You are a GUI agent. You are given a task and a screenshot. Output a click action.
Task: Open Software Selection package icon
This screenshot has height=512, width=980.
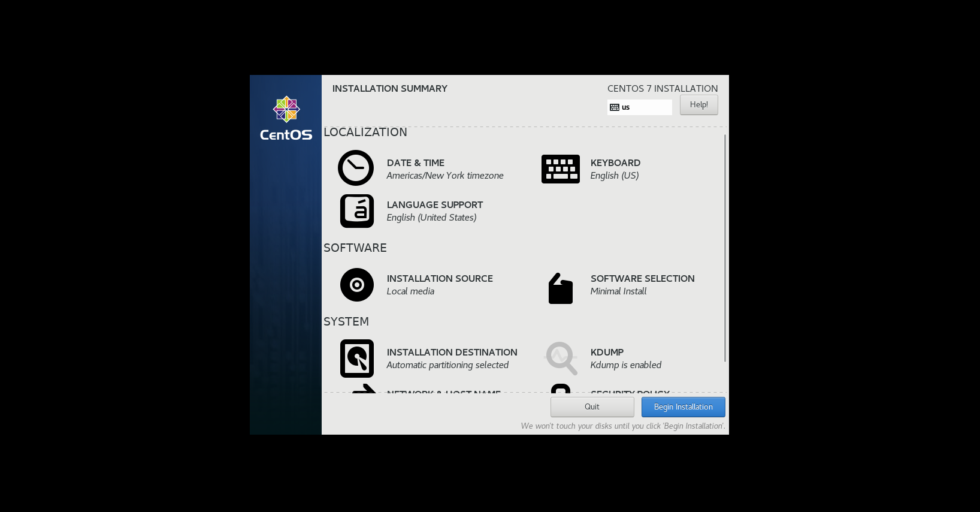tap(561, 288)
